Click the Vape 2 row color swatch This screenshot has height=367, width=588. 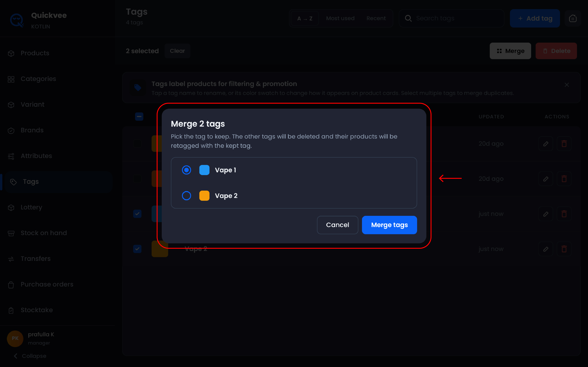coord(160,249)
